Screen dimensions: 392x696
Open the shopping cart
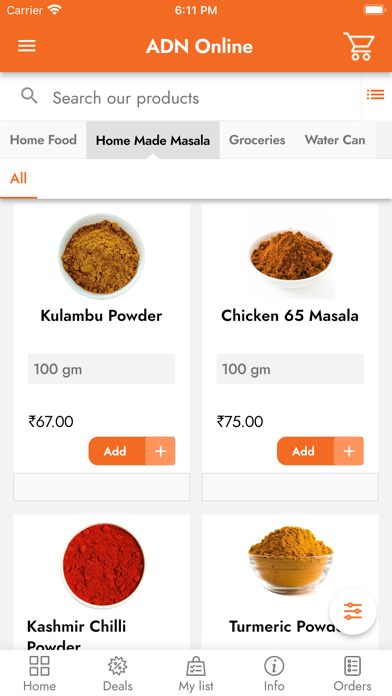coord(359,46)
